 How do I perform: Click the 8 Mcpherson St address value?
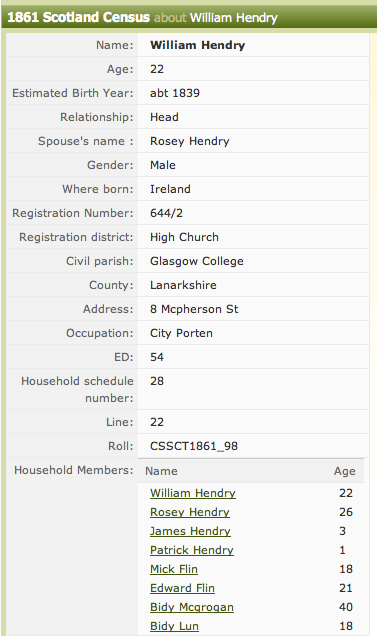[x=194, y=309]
